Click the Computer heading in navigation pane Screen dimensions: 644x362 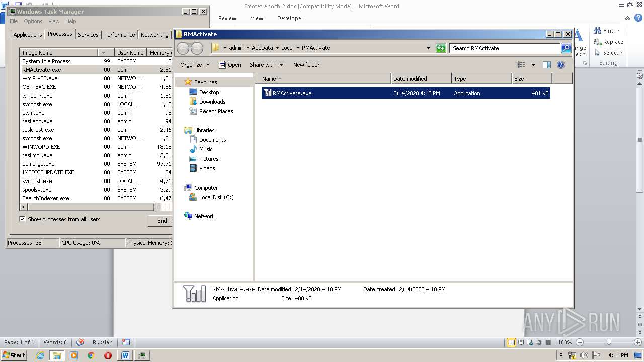pyautogui.click(x=206, y=188)
